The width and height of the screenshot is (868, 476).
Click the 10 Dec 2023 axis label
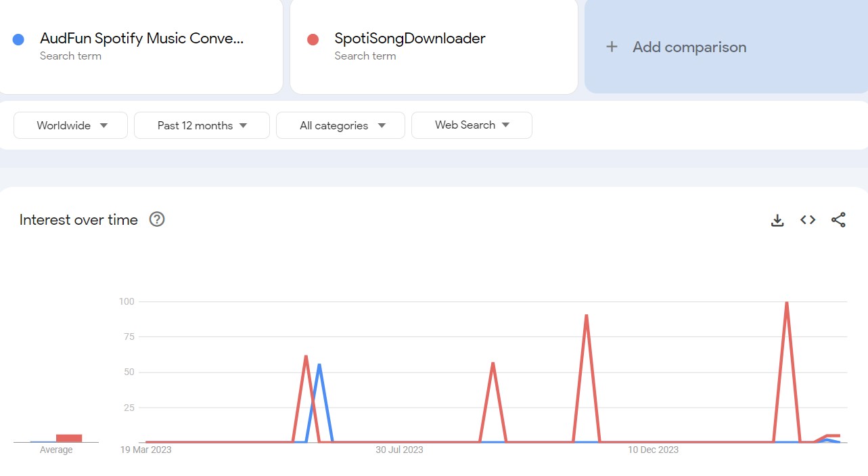653,450
